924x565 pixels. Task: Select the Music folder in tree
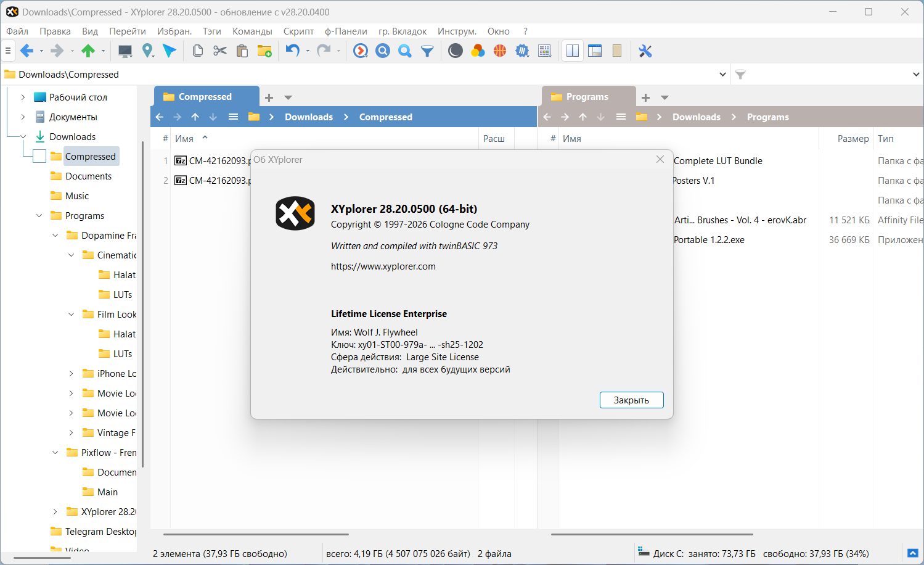[x=77, y=196]
